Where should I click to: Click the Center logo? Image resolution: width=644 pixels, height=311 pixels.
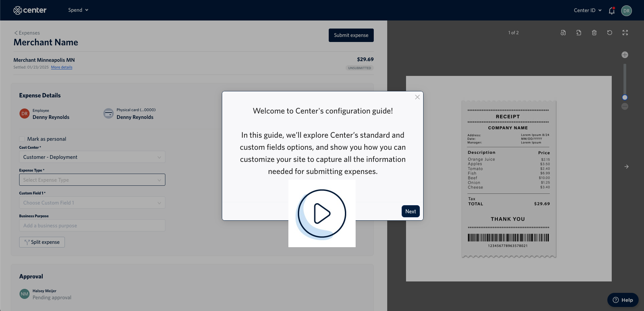[30, 10]
